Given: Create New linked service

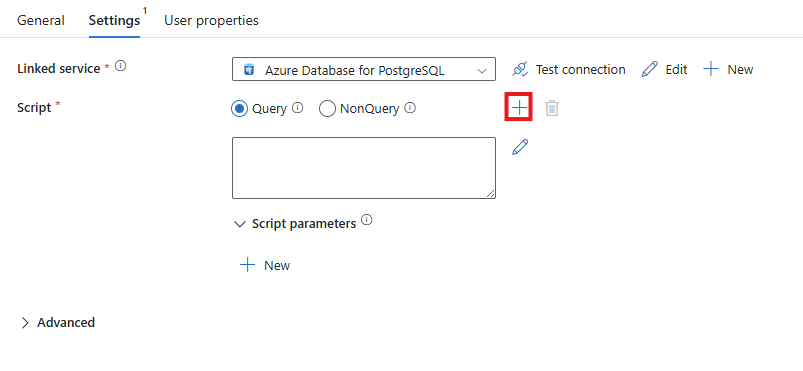Looking at the screenshot, I should pyautogui.click(x=728, y=69).
